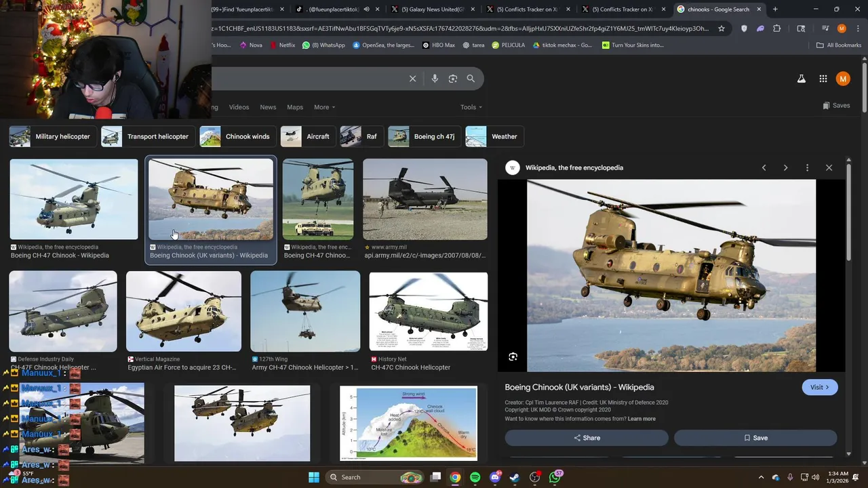The width and height of the screenshot is (868, 488).
Task: Open Google Search Labs flask icon
Action: tap(802, 79)
